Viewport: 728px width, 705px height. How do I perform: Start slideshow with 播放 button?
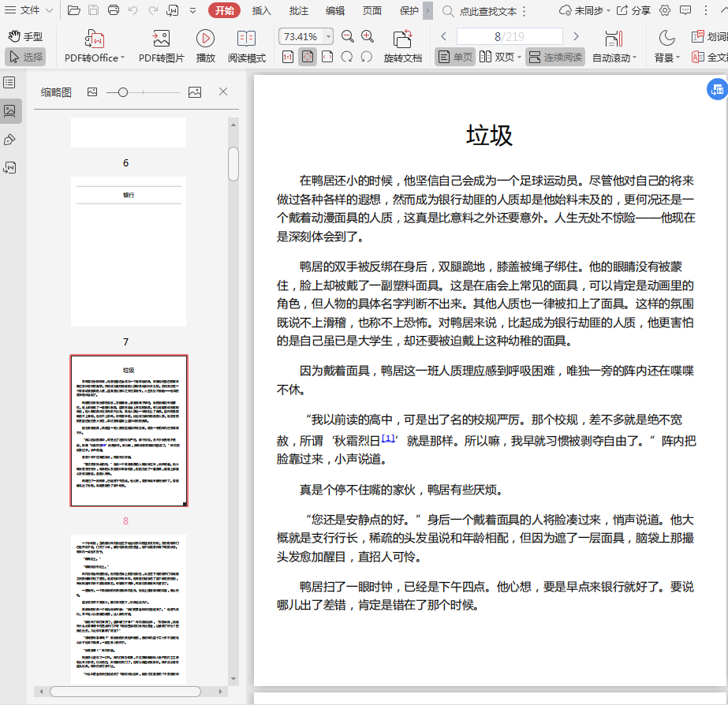[x=205, y=46]
